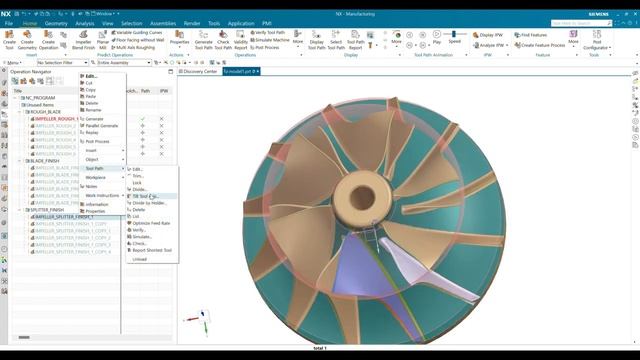Open the Post Configurator

[x=597, y=40]
